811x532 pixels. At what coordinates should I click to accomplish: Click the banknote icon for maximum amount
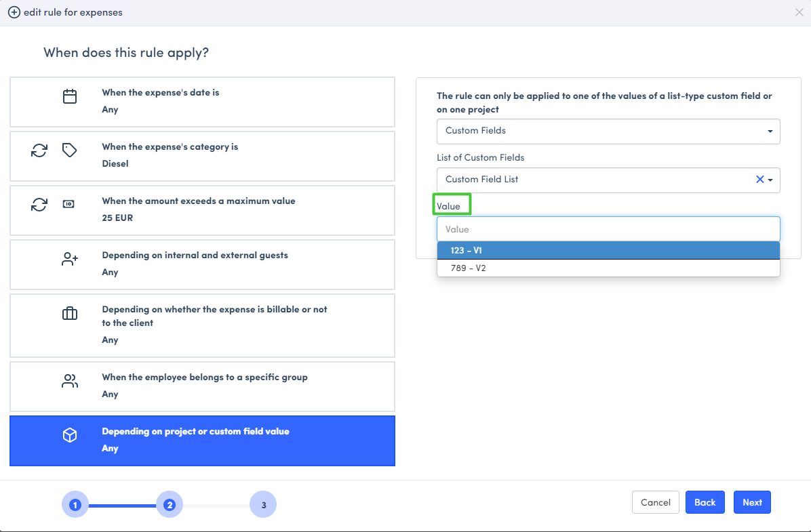[69, 204]
